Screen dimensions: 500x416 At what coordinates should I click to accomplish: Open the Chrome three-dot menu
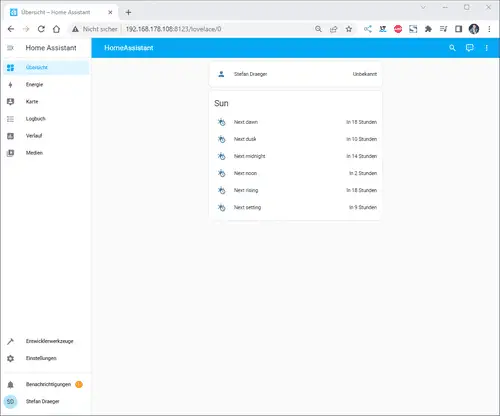coord(489,29)
